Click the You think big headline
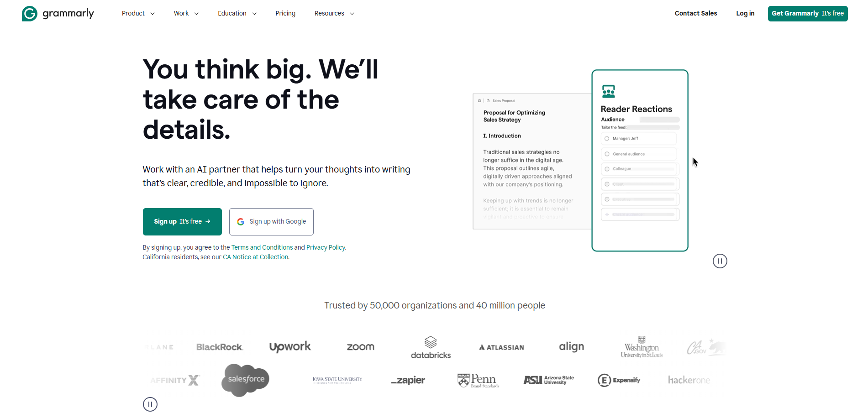The width and height of the screenshot is (868, 413). pos(261,99)
